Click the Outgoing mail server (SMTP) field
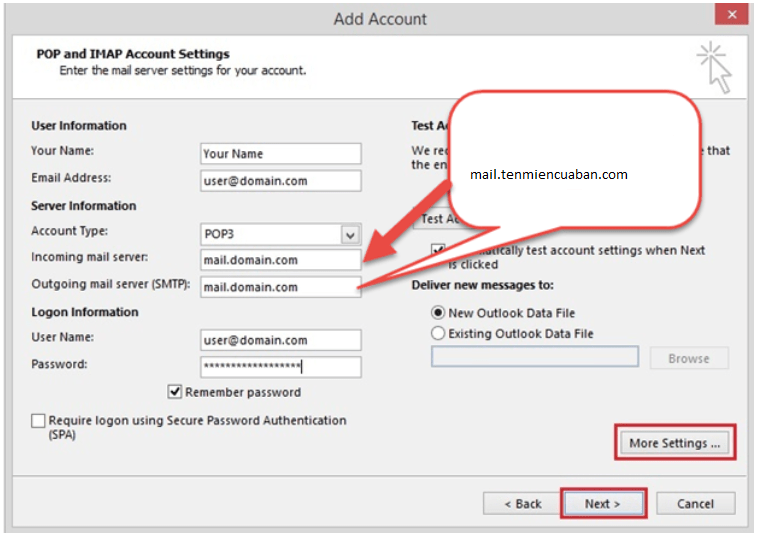757x537 pixels. [280, 287]
